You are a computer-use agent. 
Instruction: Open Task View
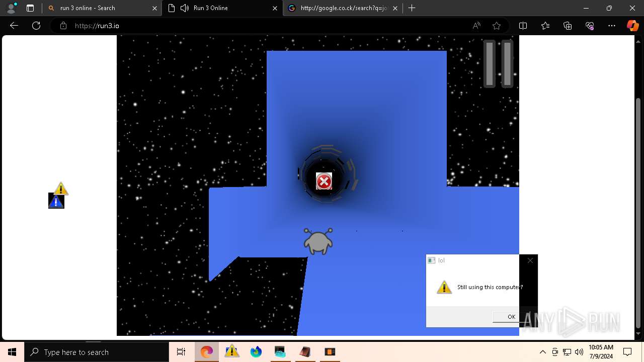click(181, 352)
